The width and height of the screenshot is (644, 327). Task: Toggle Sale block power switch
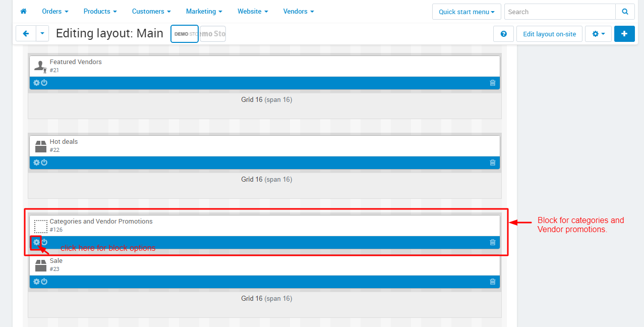[x=44, y=282]
